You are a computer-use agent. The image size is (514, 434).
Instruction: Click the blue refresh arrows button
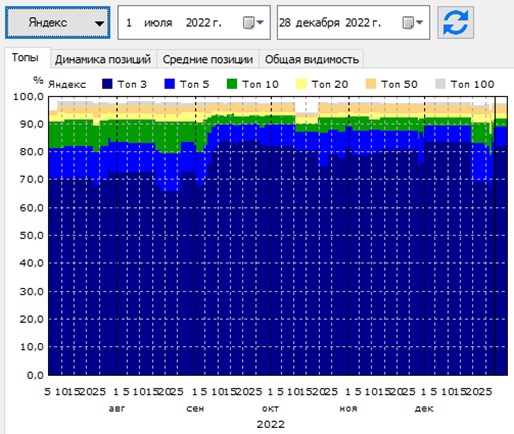tap(455, 22)
